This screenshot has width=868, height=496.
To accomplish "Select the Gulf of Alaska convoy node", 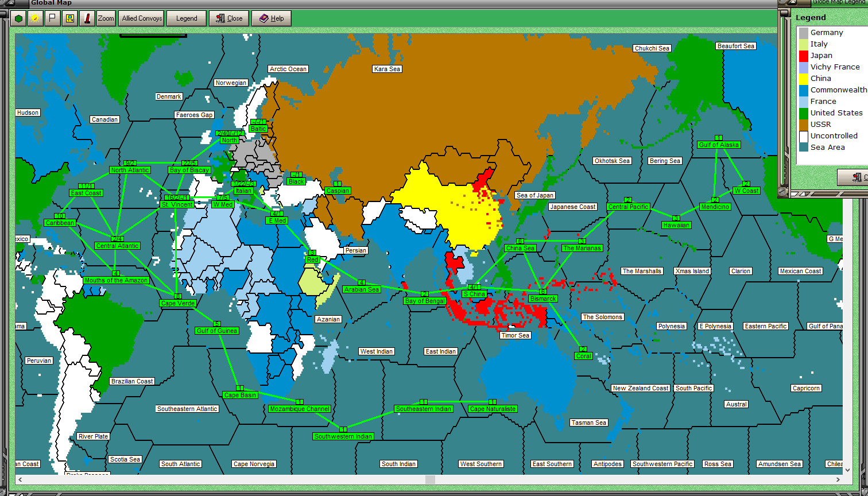I will pyautogui.click(x=719, y=145).
